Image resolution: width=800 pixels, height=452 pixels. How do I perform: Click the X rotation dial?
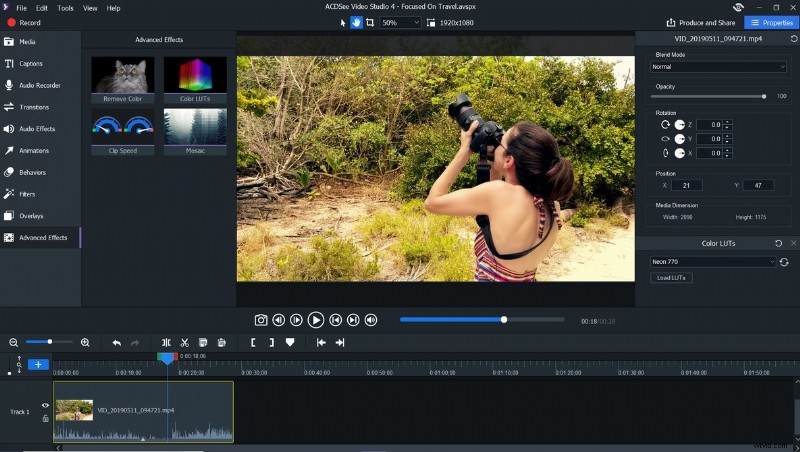coord(680,153)
